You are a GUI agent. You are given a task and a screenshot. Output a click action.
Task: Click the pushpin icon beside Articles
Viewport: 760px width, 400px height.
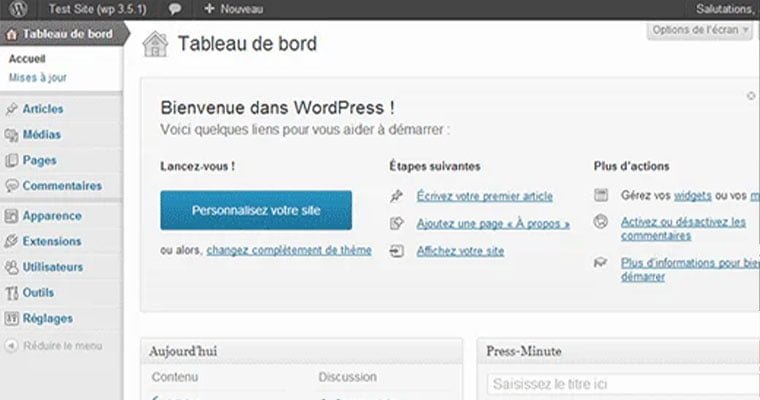(12, 109)
